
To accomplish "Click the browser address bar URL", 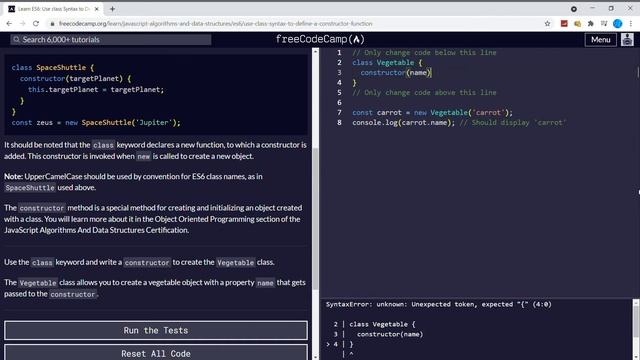I will coord(216,24).
